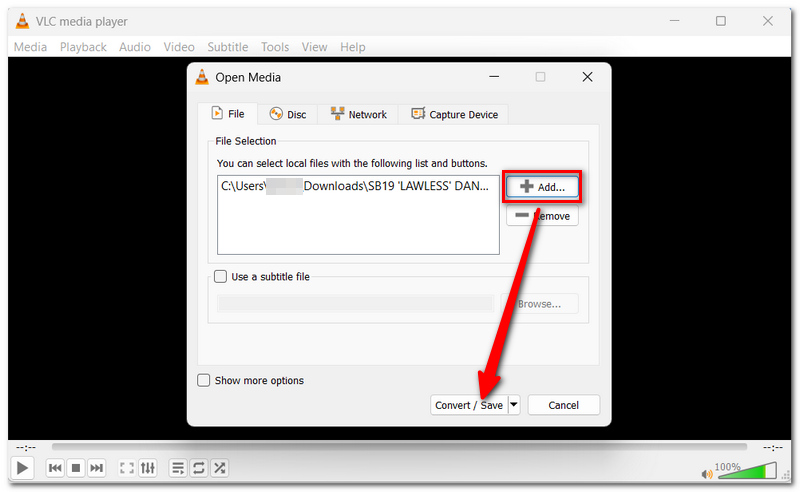
Task: Open the Help menu
Action: [353, 47]
